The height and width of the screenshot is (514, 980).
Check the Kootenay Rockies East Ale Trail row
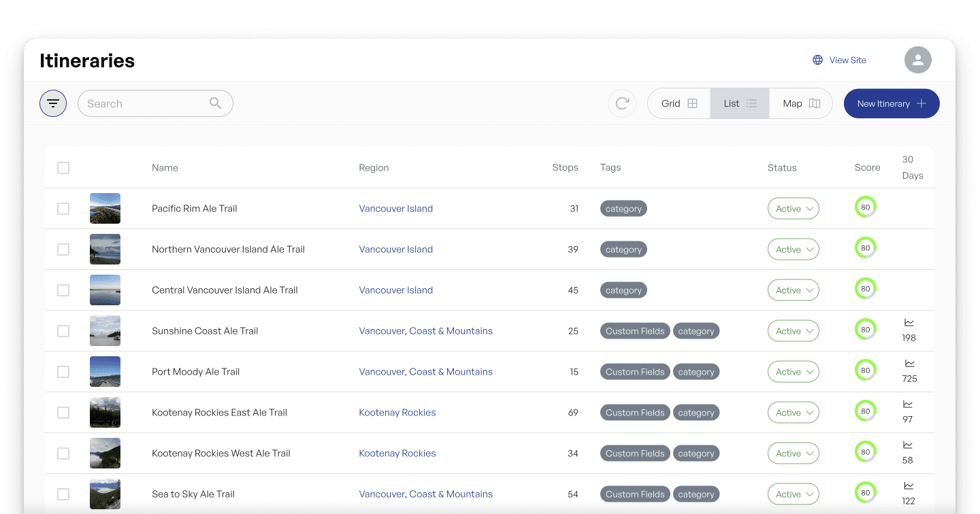63,413
